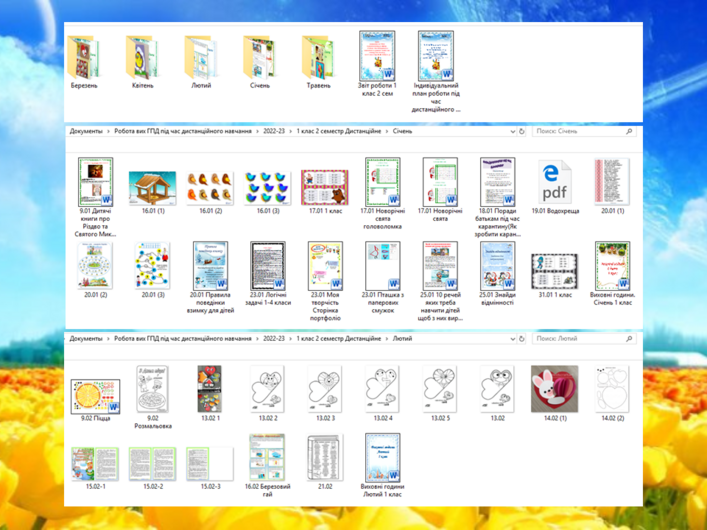This screenshot has width=707, height=530.
Task: Expand address history dropdown in Січень window
Action: tap(513, 132)
